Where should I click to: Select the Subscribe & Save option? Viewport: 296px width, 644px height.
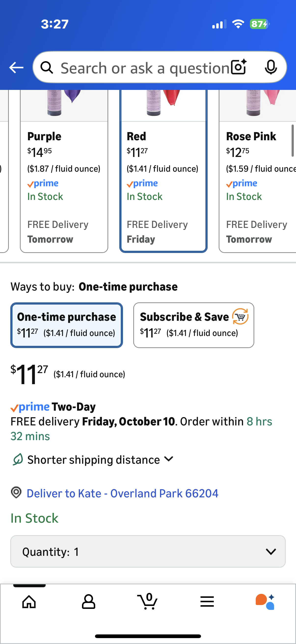194,325
